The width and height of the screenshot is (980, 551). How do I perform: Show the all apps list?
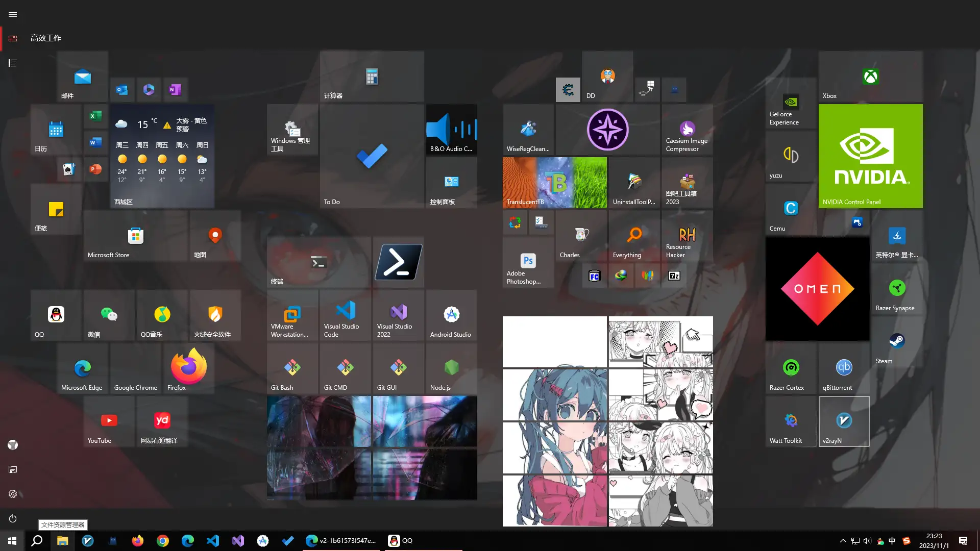coord(13,63)
